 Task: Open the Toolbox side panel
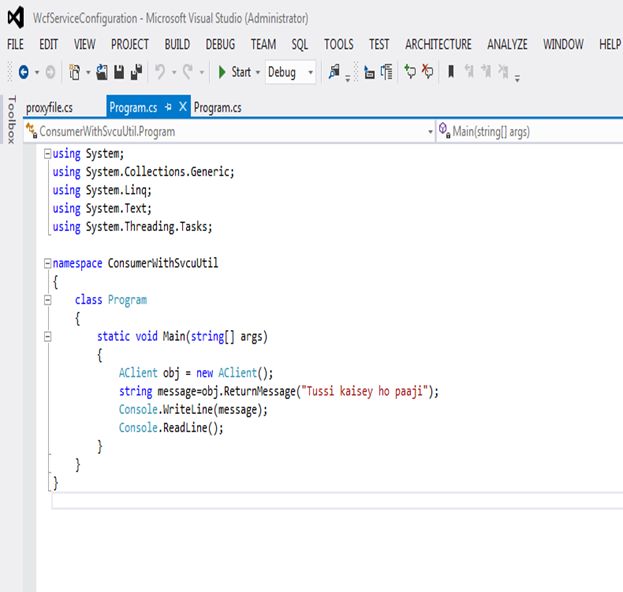point(11,120)
